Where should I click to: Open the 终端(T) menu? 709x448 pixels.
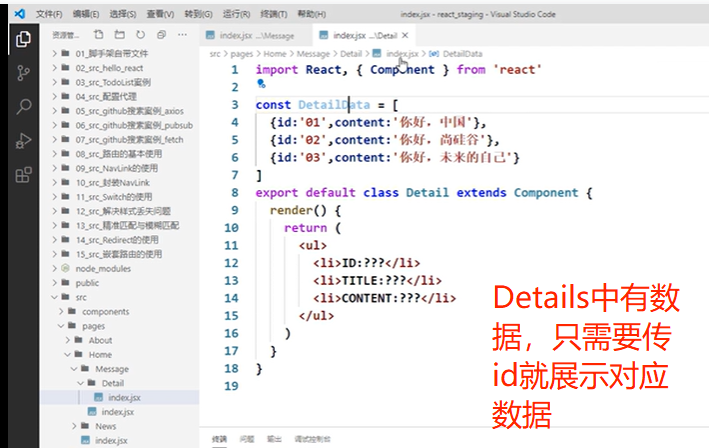pyautogui.click(x=274, y=14)
